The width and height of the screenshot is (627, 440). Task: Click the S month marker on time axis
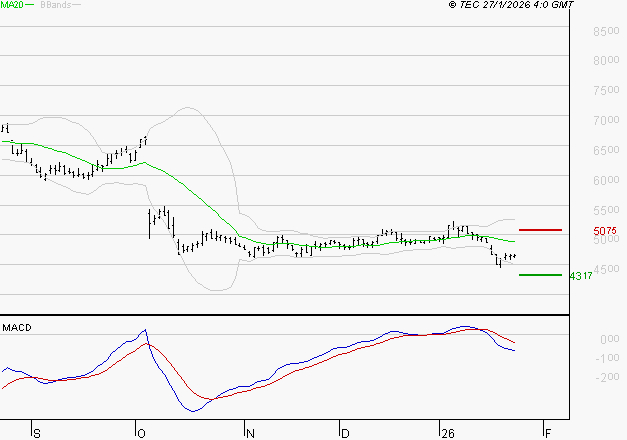37,434
